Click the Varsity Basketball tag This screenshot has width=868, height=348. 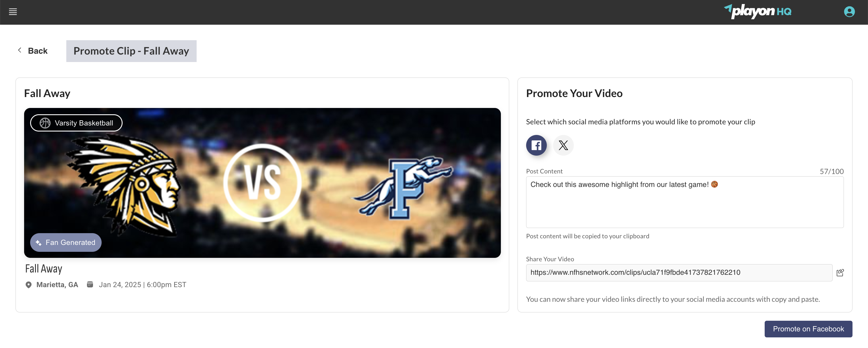pos(76,123)
